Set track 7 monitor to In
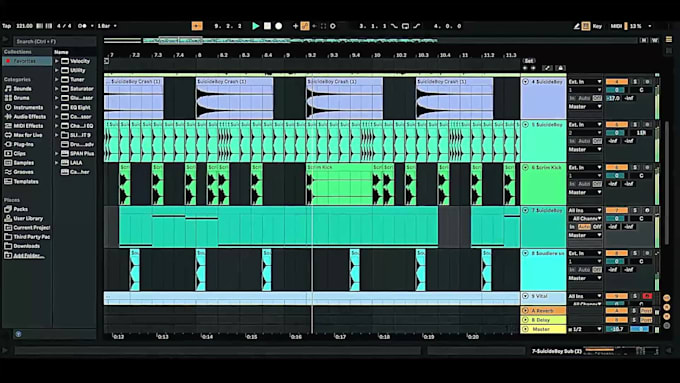 click(572, 227)
